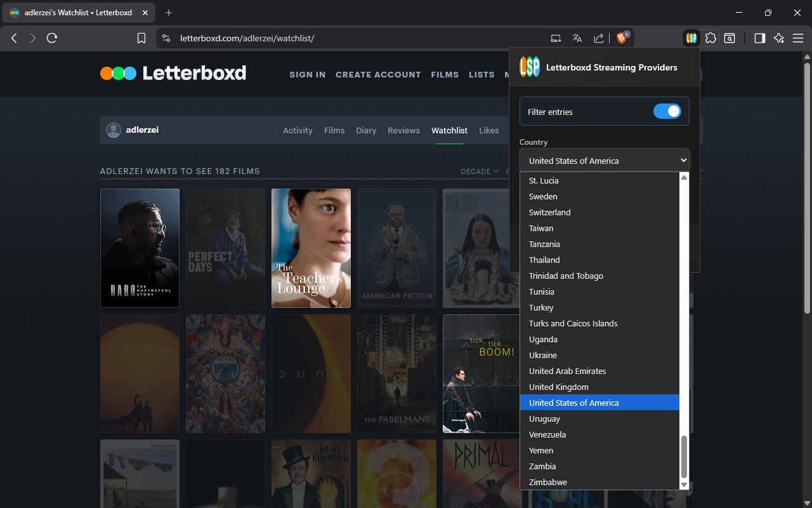Open the browser Extensions puzzle icon
Image resolution: width=812 pixels, height=508 pixels.
[x=710, y=38]
